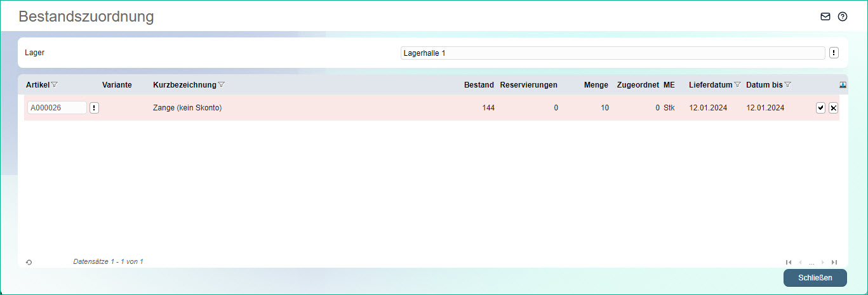Viewport: 868px width, 295px height.
Task: Go to previous page of records
Action: pos(800,262)
